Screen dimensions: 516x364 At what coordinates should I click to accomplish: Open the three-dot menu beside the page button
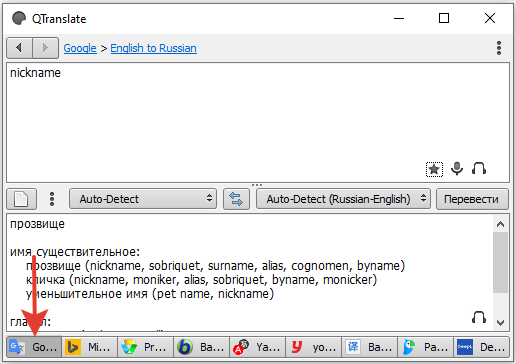[x=52, y=199]
